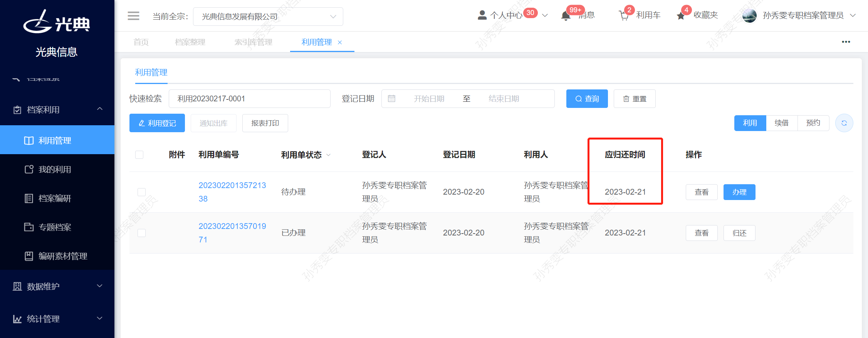Switch to the 首页 tab

(x=141, y=42)
